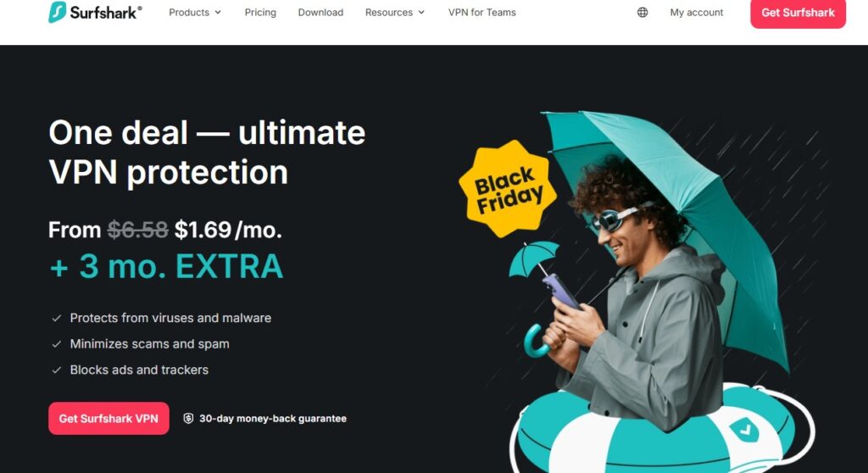Click the Get Surfshark VPN button

coord(108,418)
